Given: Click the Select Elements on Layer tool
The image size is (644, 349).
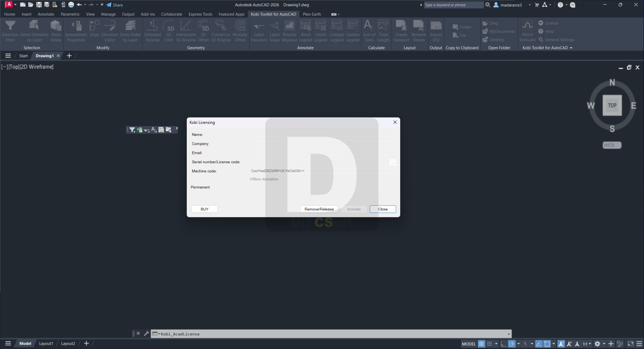Looking at the screenshot, I should pyautogui.click(x=34, y=31).
